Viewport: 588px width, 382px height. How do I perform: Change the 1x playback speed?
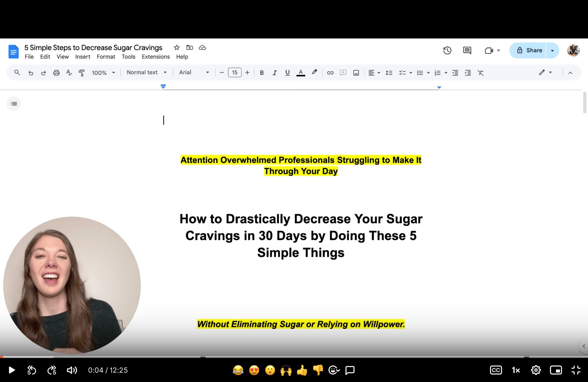(516, 370)
